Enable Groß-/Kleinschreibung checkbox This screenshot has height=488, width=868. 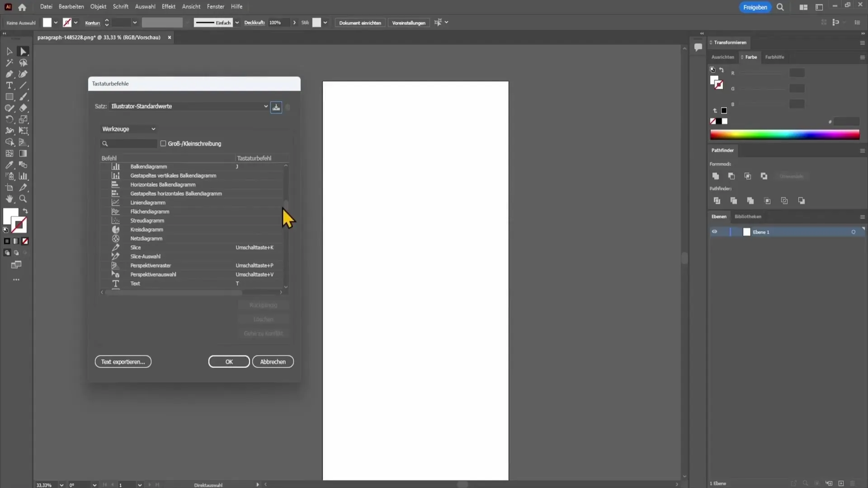click(163, 143)
